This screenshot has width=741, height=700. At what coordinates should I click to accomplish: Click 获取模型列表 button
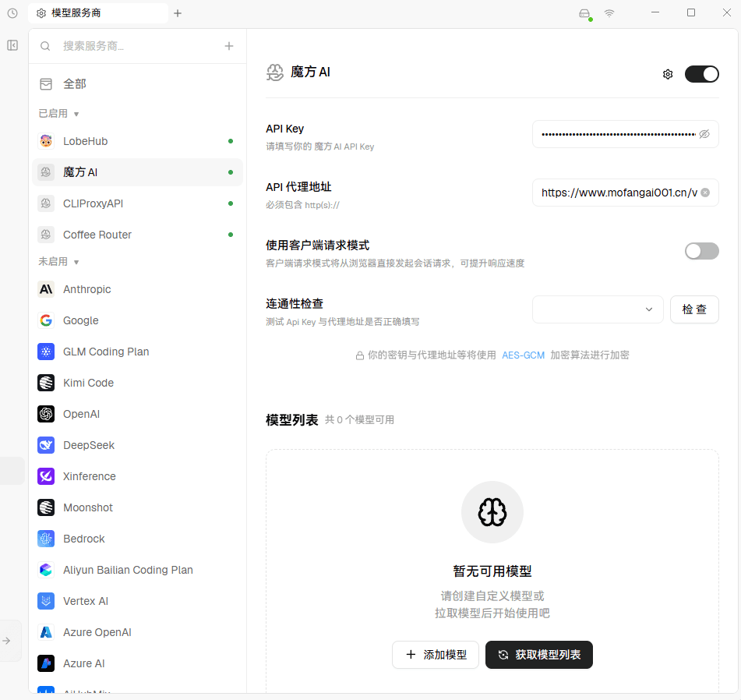[x=538, y=655]
